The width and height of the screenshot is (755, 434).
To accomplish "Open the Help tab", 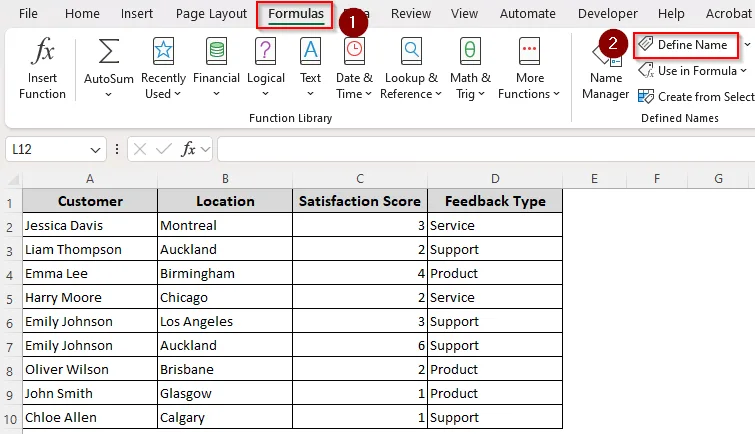I will pyautogui.click(x=671, y=13).
